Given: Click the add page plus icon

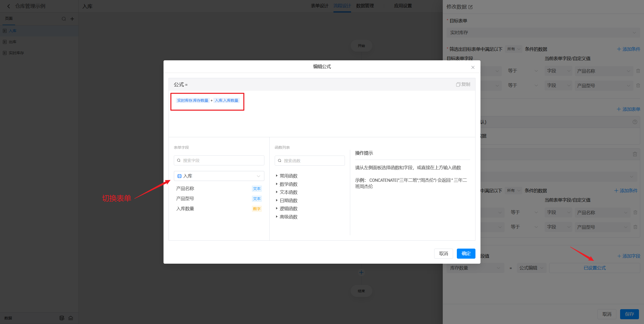Looking at the screenshot, I should [x=72, y=19].
